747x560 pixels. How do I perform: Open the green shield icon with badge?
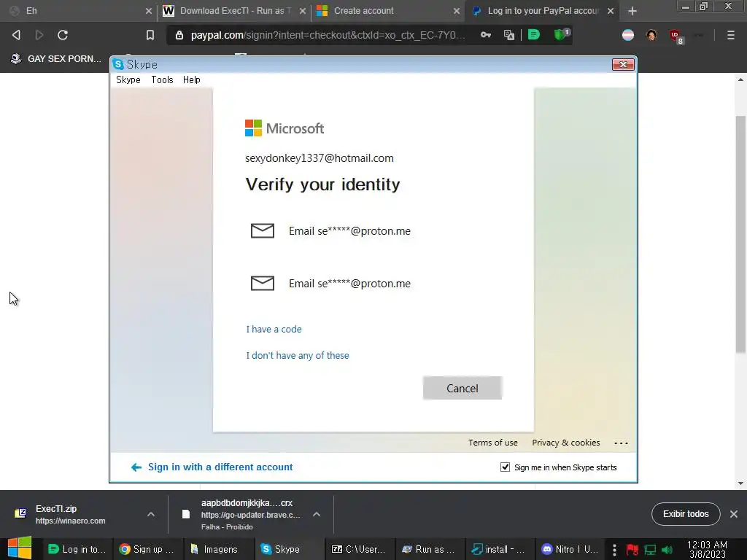561,34
